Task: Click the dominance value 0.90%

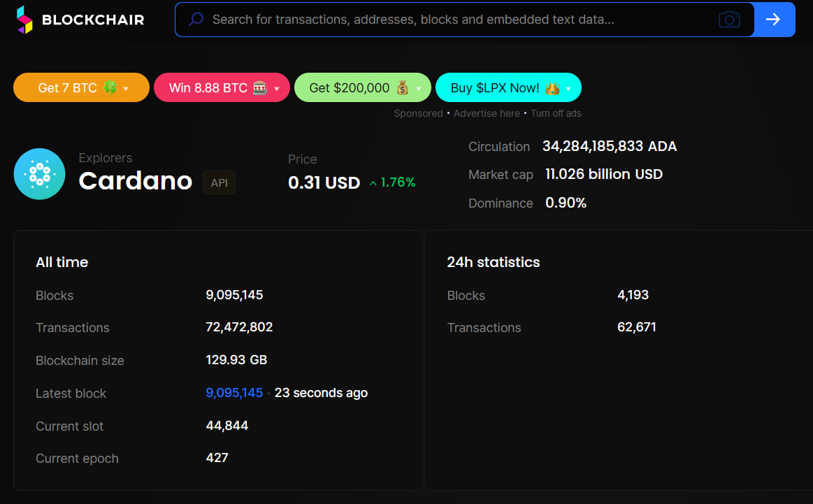Action: click(566, 203)
